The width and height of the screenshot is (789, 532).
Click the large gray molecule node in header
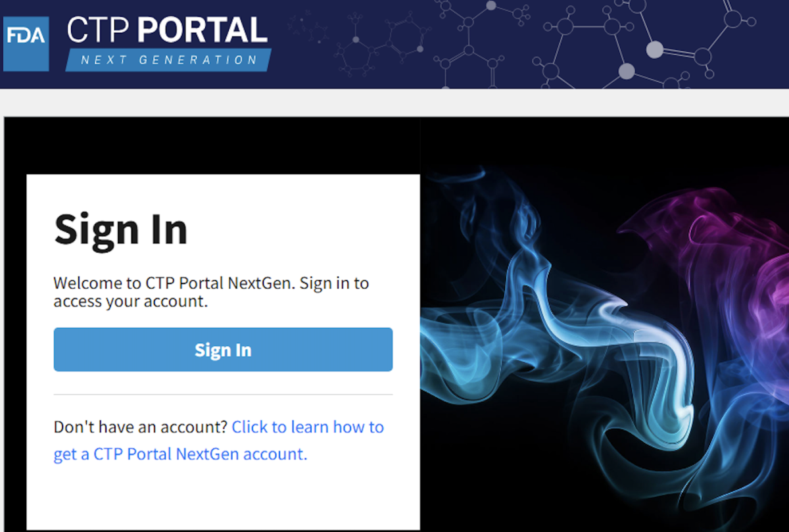[654, 49]
